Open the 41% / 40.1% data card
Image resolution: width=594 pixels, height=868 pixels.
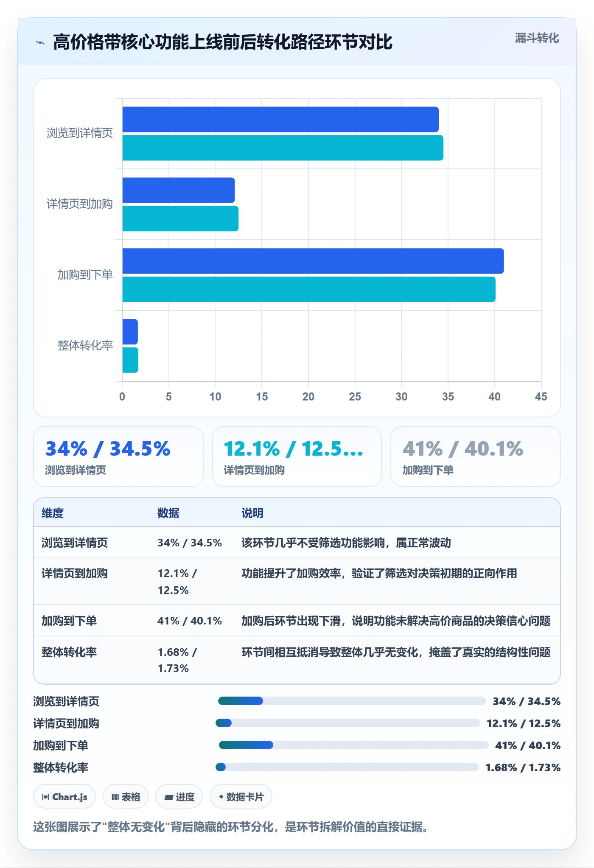click(476, 456)
